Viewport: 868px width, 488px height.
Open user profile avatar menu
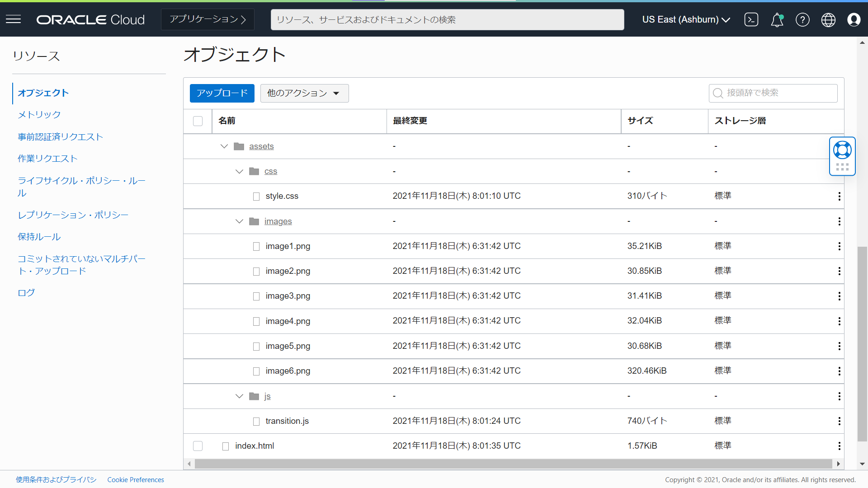(x=854, y=19)
